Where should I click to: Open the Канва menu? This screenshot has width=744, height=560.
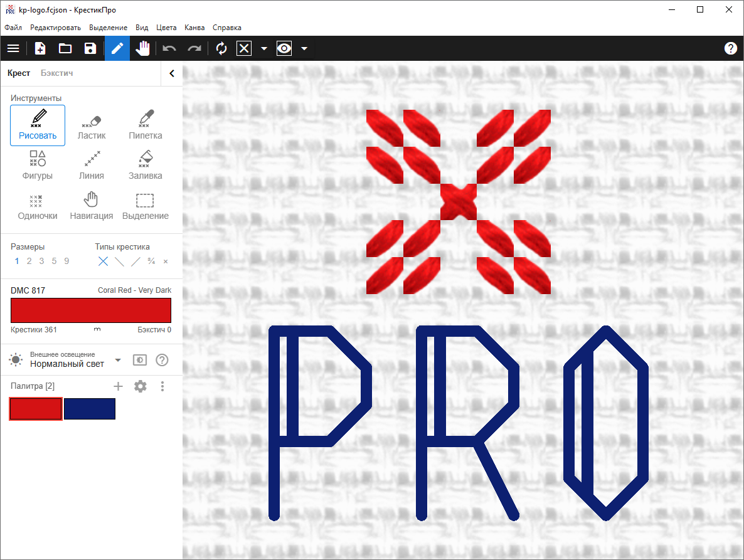pyautogui.click(x=194, y=28)
